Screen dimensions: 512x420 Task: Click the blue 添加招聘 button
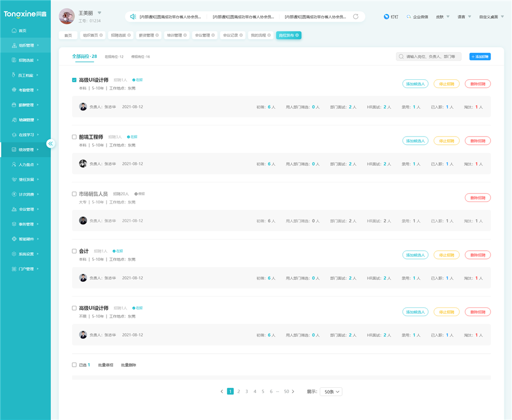480,57
